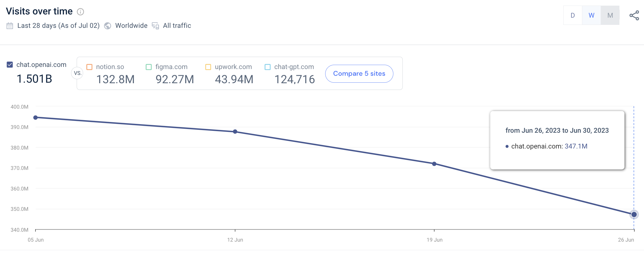Click the 92.27M figma.com value

click(175, 79)
